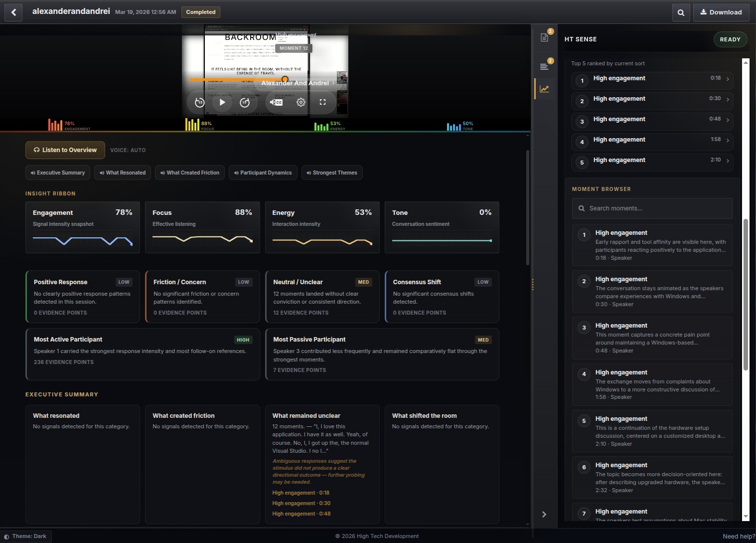Enter fullscreen video mode
This screenshot has width=756, height=543.
click(322, 102)
